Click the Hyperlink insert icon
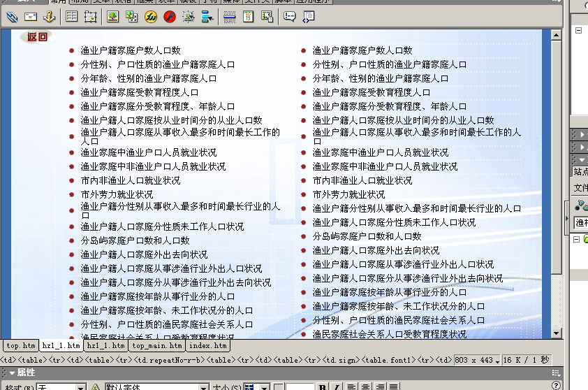Viewport: 588px width, 390px height. (12, 17)
